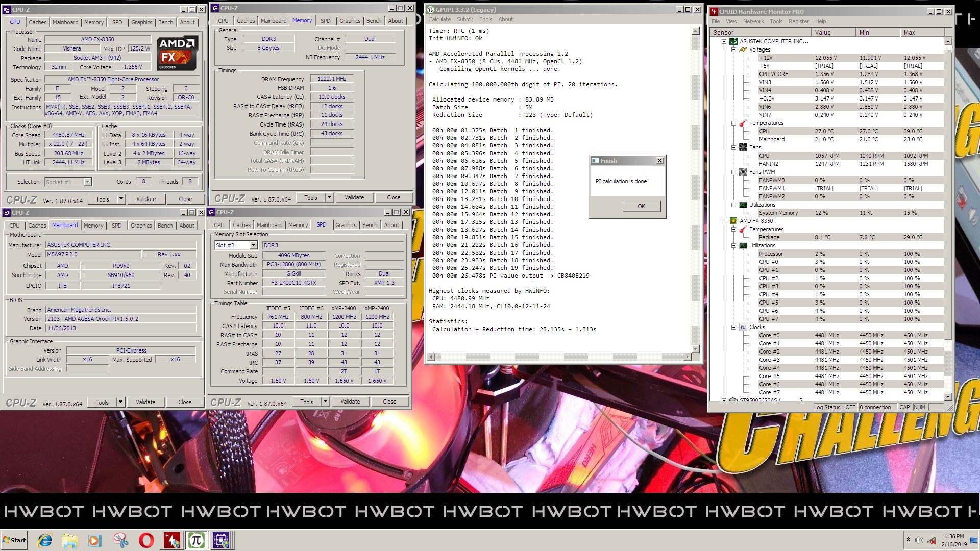The image size is (980, 551).
Task: Click HWMonitor sensor list scroll down arrow
Action: click(x=948, y=396)
